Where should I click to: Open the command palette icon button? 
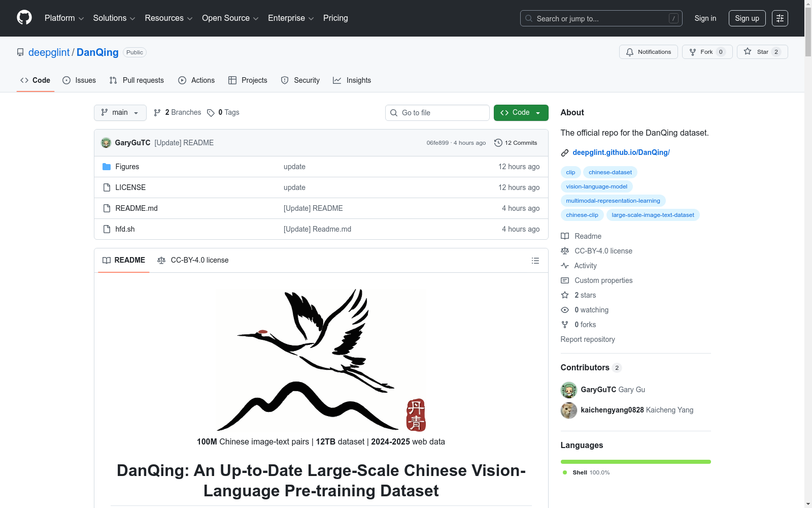coord(780,18)
